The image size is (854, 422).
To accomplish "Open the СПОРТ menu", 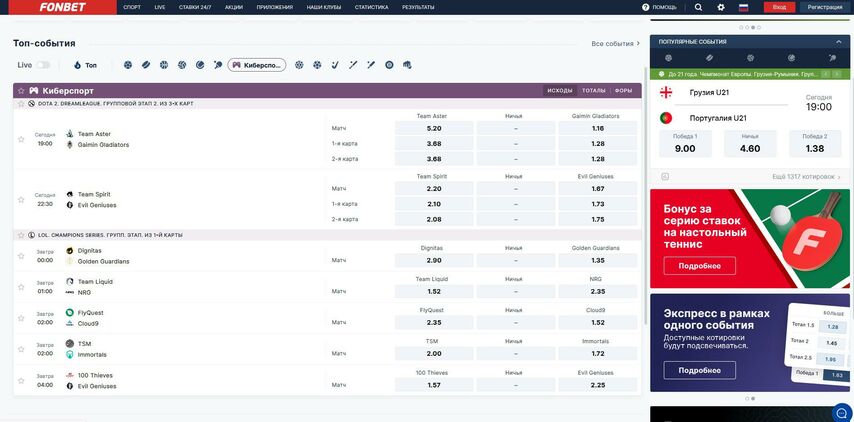I will point(131,7).
